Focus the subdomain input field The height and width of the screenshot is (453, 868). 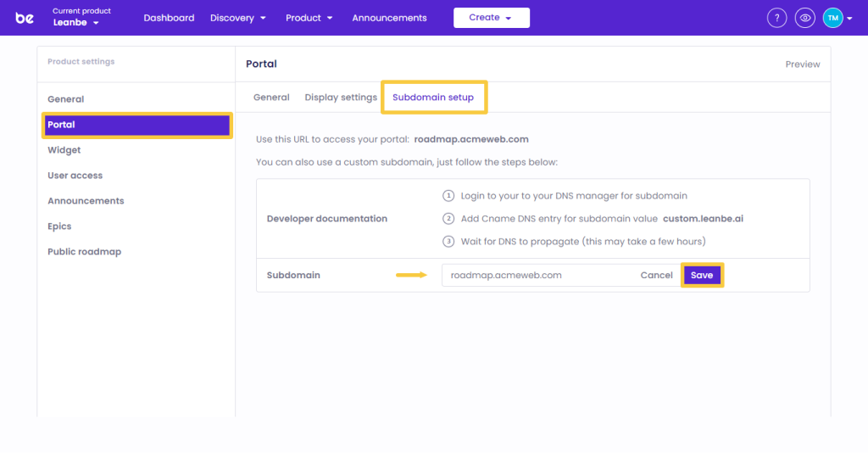534,276
